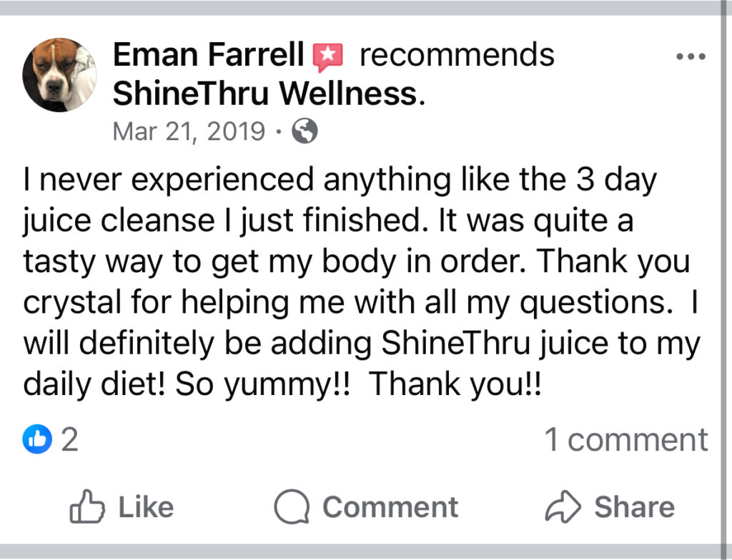Click the speech bubble comment icon
Image resolution: width=732 pixels, height=560 pixels.
292,508
